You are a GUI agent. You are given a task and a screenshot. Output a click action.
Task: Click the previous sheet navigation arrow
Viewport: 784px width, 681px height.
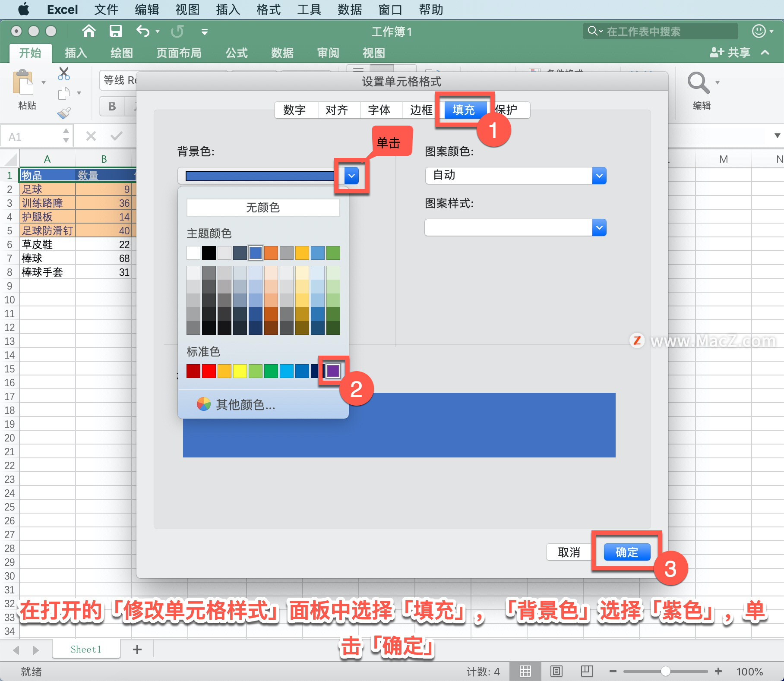tap(17, 650)
